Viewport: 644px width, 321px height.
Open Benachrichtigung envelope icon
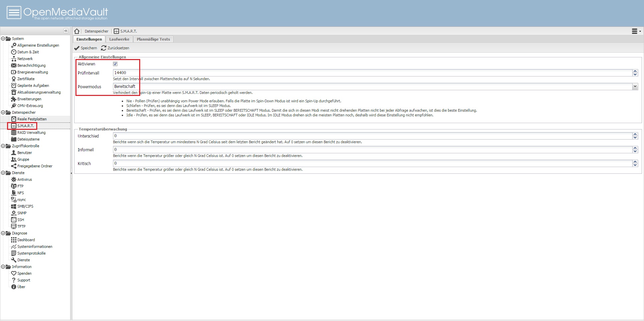click(x=14, y=65)
